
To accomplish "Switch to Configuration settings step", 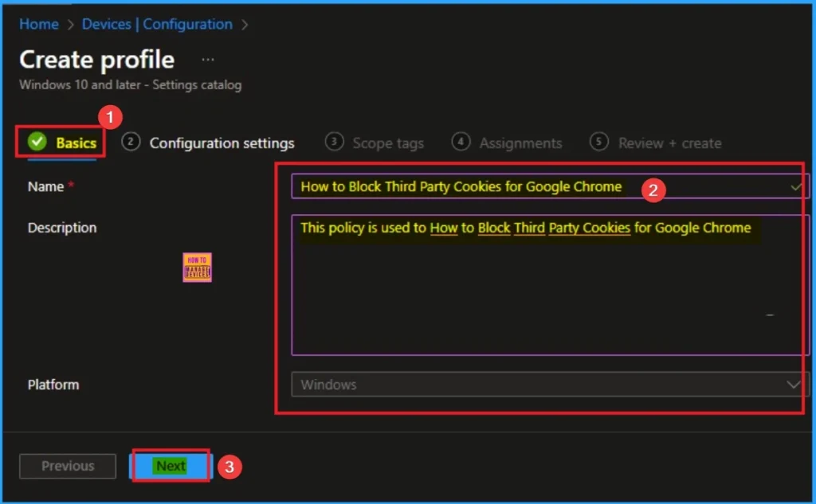I will pos(208,143).
